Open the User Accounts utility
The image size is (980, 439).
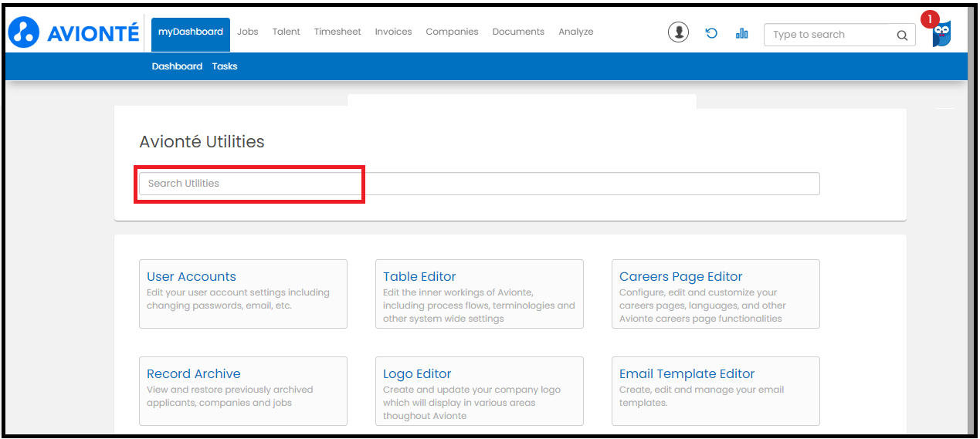tap(243, 294)
